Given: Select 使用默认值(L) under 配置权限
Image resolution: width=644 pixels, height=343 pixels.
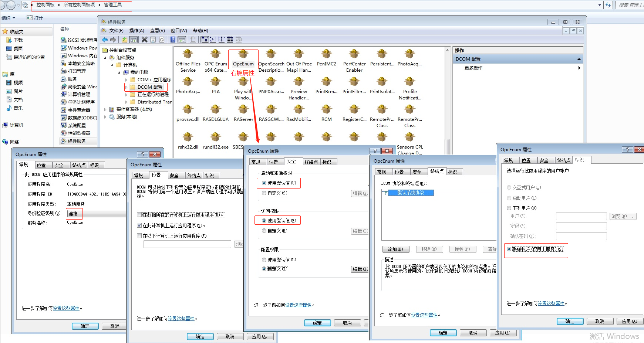Looking at the screenshot, I should [264, 260].
